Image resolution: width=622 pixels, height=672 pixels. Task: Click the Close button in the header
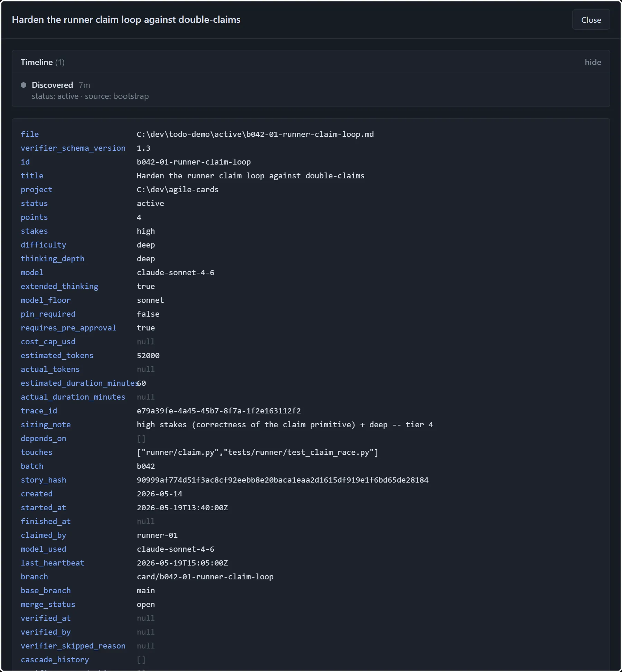pyautogui.click(x=591, y=20)
